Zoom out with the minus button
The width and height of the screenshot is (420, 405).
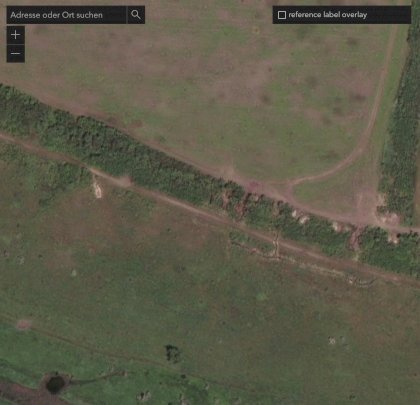(x=16, y=54)
